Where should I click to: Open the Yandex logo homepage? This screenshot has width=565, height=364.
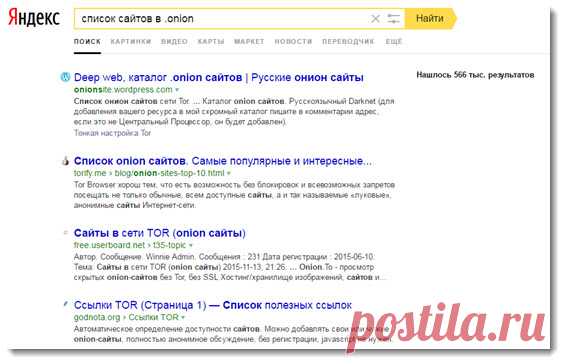[x=34, y=18]
